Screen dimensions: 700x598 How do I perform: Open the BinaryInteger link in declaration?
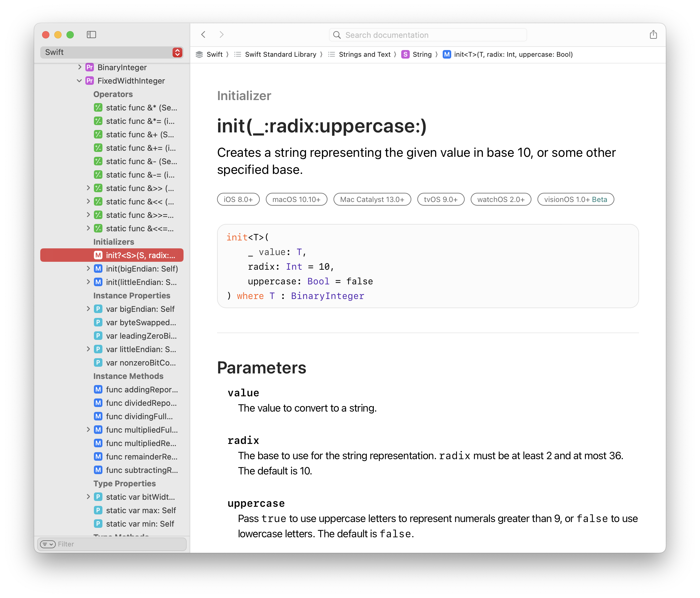click(327, 296)
